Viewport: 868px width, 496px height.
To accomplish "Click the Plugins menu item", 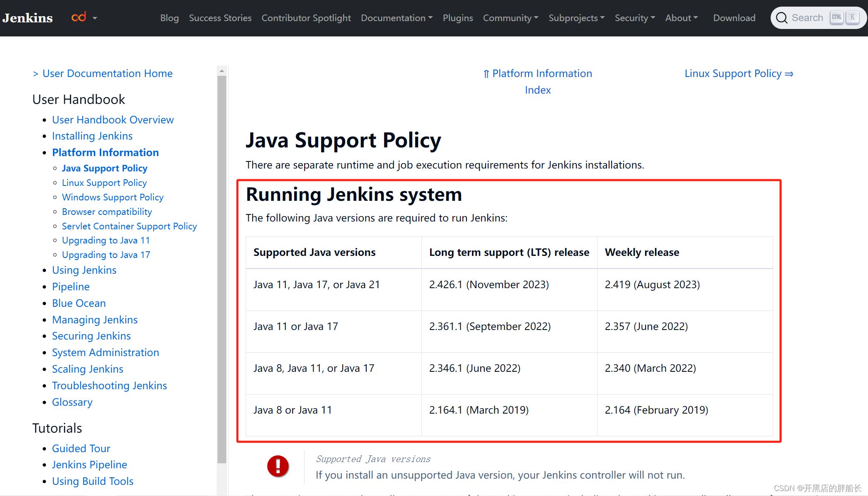I will (x=457, y=18).
